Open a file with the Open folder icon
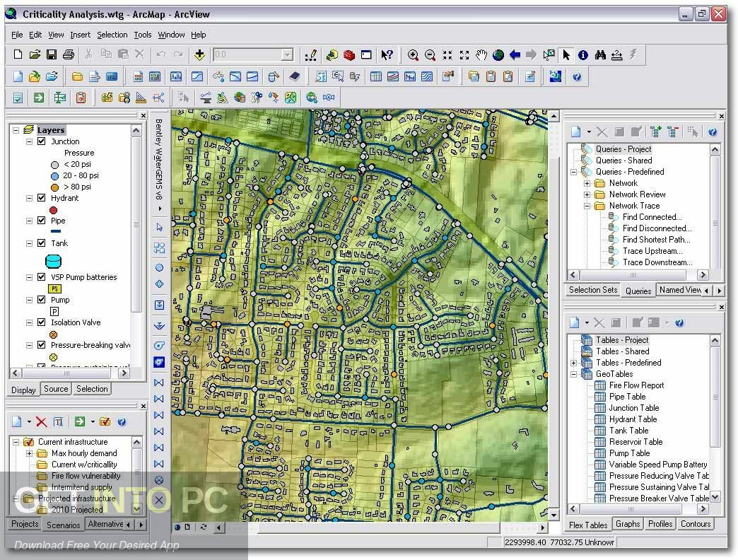Screen dimensions: 738x560 pyautogui.click(x=35, y=54)
